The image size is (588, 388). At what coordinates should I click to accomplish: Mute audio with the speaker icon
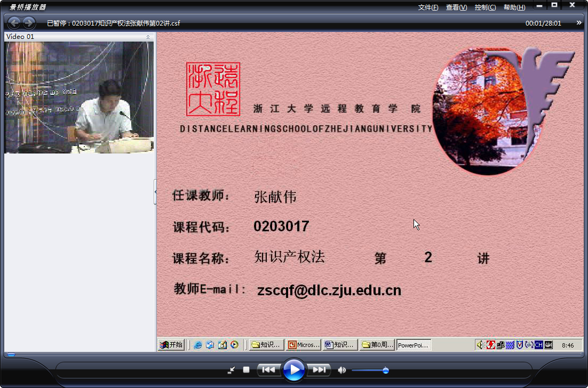[341, 370]
